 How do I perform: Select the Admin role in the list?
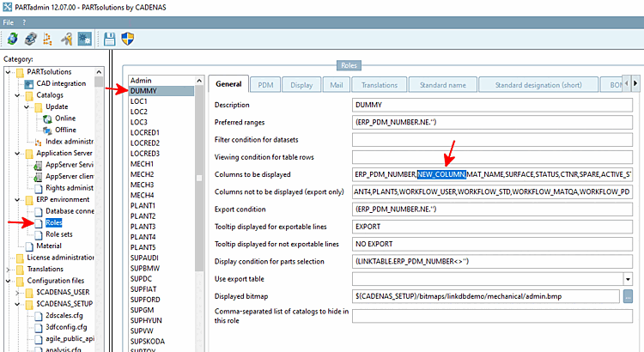[x=161, y=81]
